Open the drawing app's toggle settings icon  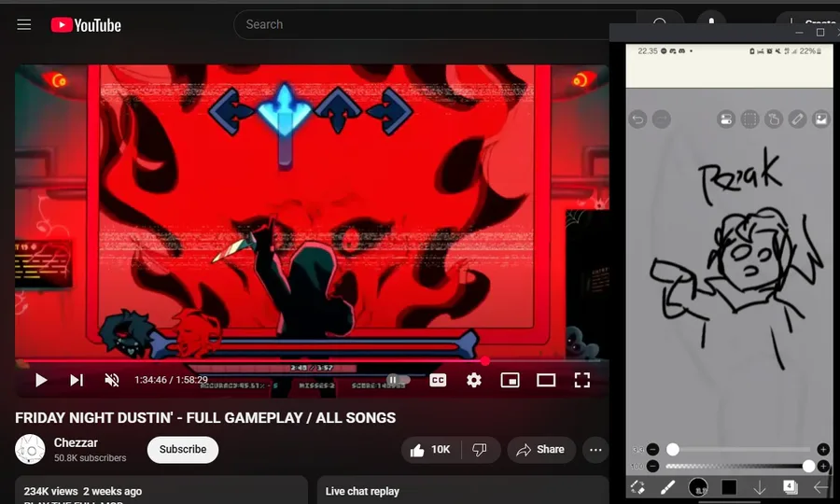[x=726, y=119]
